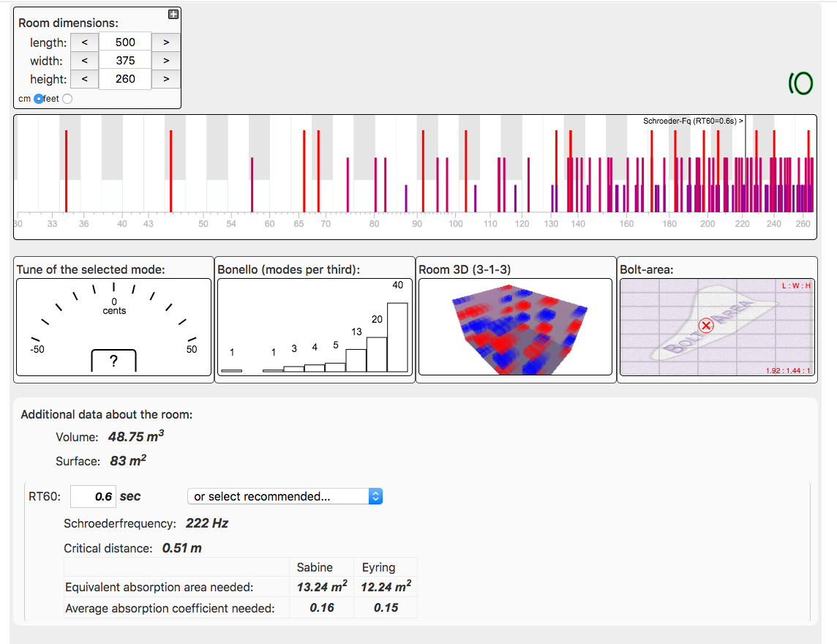Click the RT60 seconds input field
Screen dimensions: 837x644
[93, 496]
